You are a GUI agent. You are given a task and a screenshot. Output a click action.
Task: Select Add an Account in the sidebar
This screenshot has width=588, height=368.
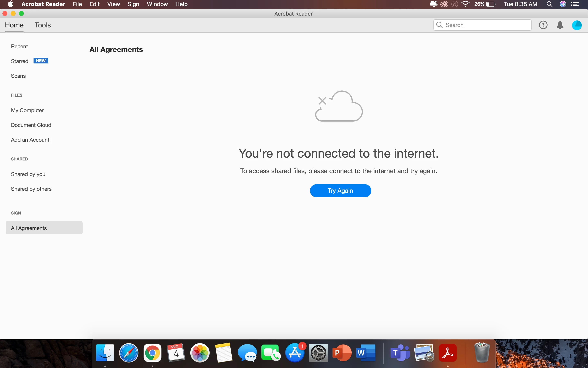pyautogui.click(x=30, y=140)
